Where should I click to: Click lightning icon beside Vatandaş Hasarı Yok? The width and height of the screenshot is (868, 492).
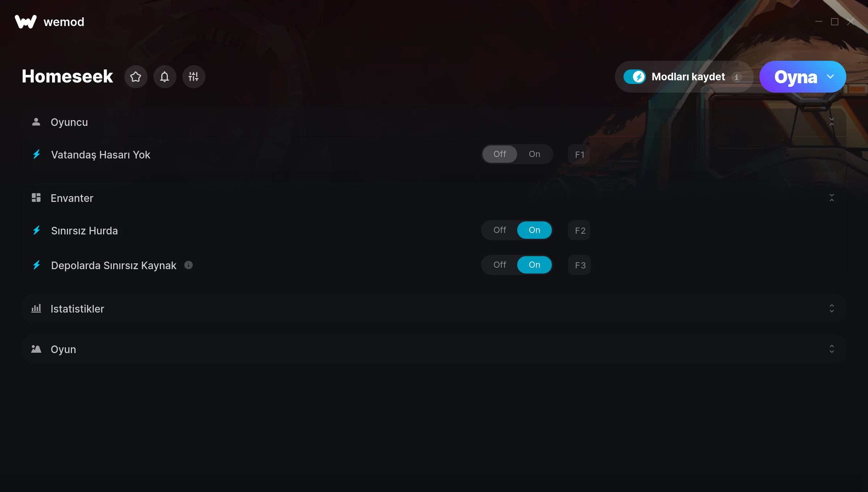(37, 154)
